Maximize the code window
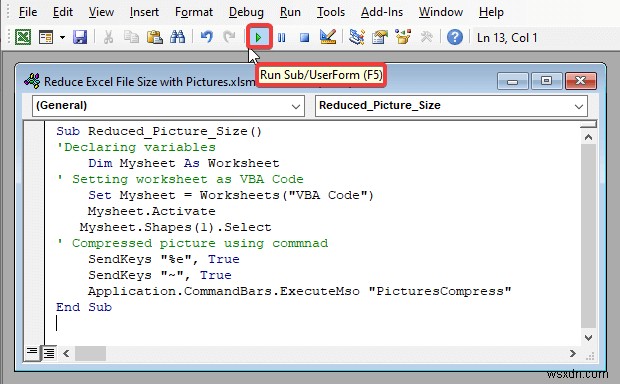The height and width of the screenshot is (384, 620). click(x=546, y=81)
